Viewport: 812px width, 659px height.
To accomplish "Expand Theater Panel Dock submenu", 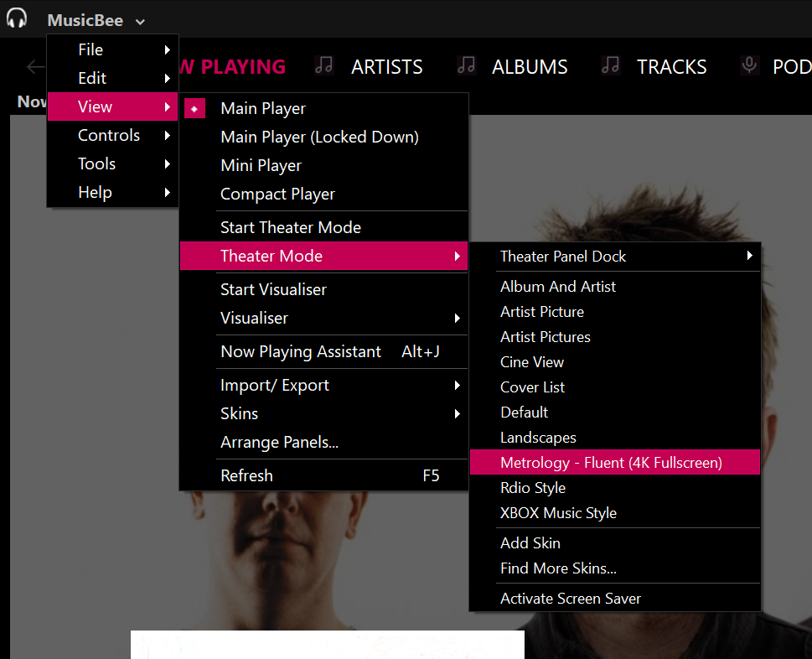I will [615, 257].
